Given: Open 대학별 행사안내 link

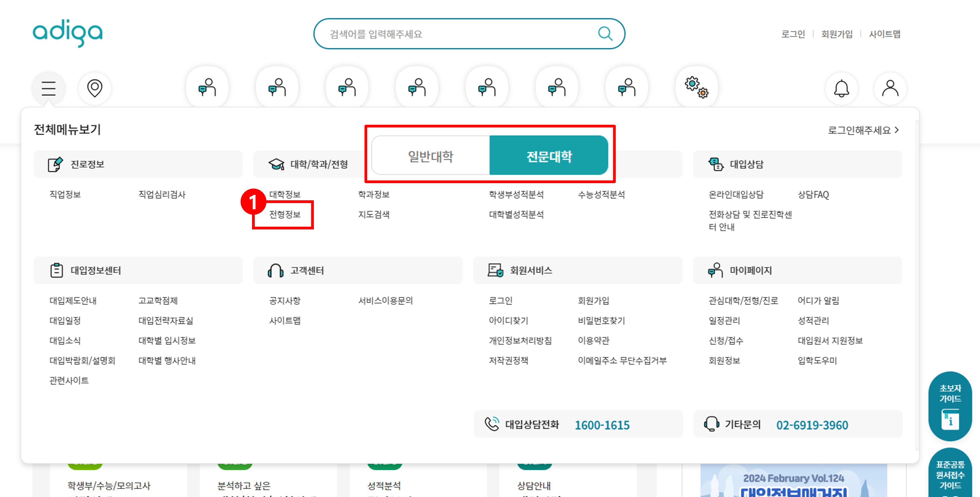Looking at the screenshot, I should click(167, 361).
